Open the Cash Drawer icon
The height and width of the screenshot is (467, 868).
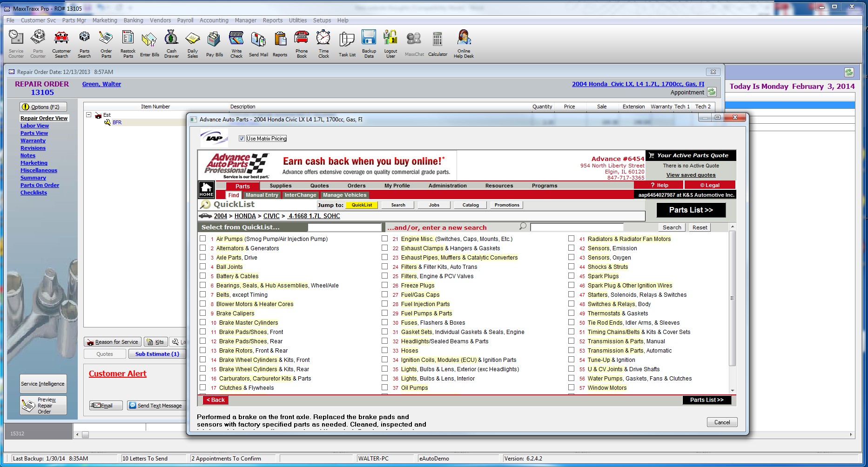point(171,44)
